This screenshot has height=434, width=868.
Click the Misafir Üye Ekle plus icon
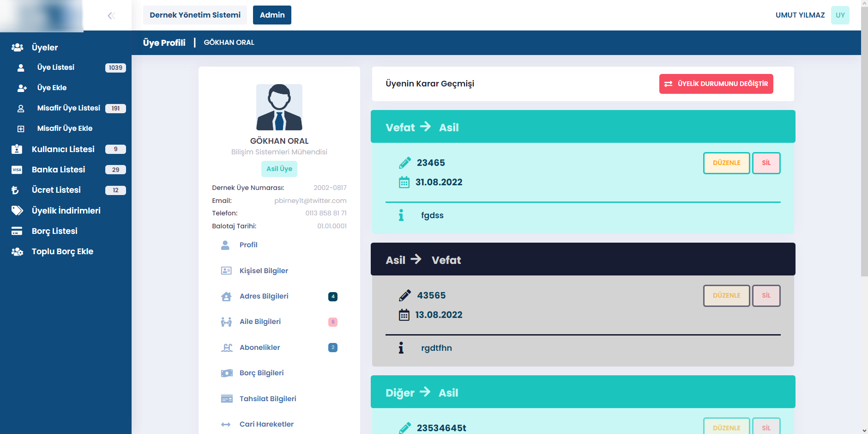tap(21, 129)
